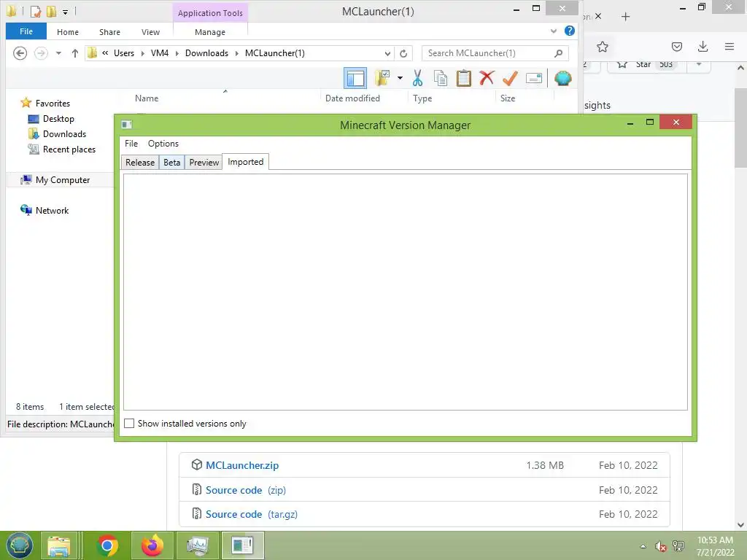
Task: Click the red X Delete icon
Action: (x=487, y=78)
